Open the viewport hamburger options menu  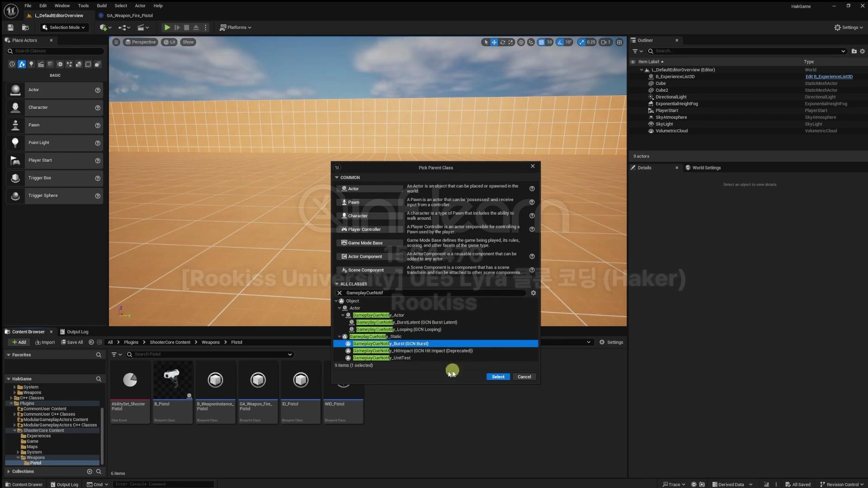point(116,42)
